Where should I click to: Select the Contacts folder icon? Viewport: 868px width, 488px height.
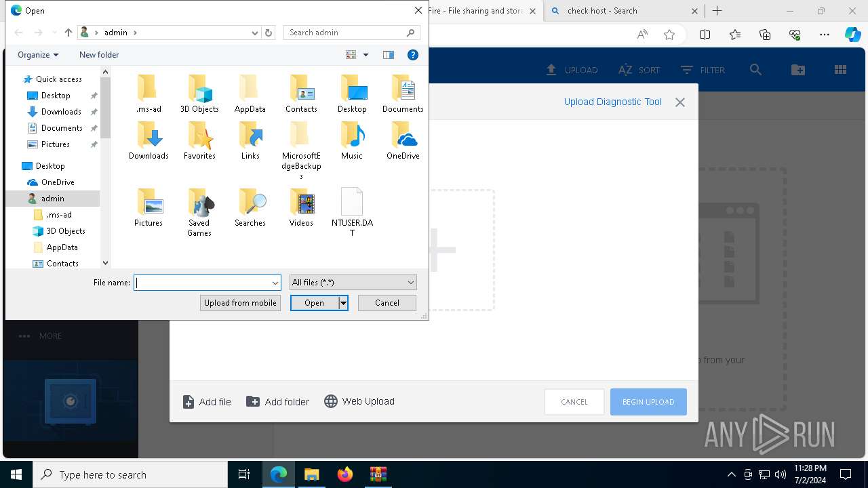[x=301, y=94]
